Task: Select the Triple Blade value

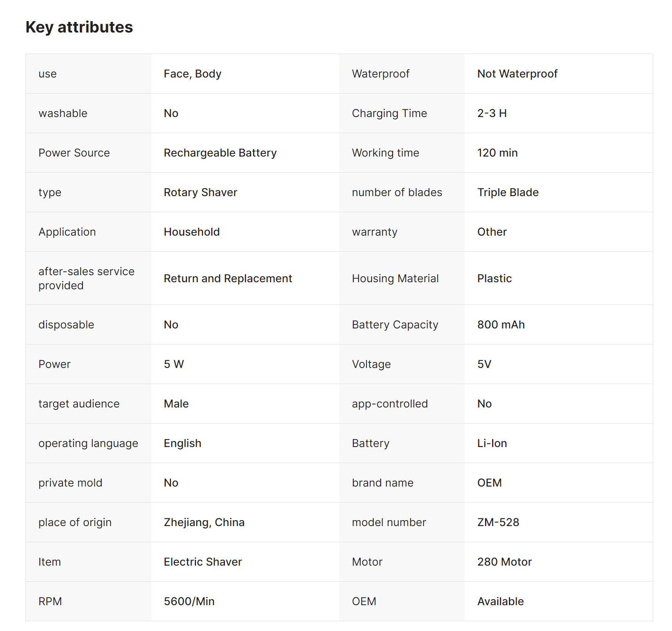Action: (508, 192)
